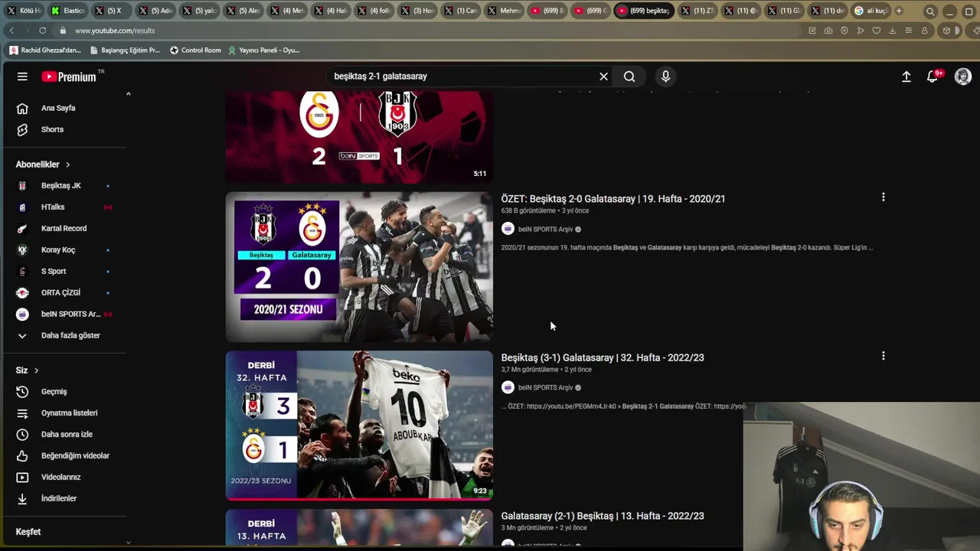Open the YouTube hamburger guide menu
This screenshot has height=551, width=980.
pyautogui.click(x=22, y=77)
